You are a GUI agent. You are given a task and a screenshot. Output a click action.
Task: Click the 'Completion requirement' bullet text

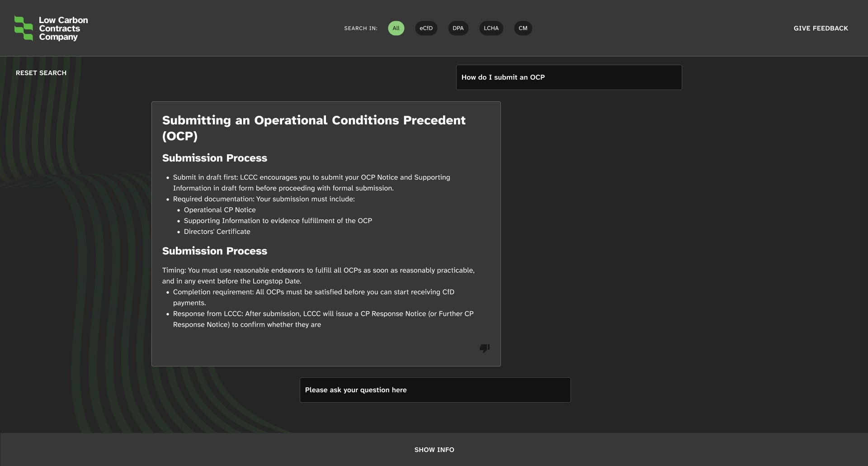(313, 292)
